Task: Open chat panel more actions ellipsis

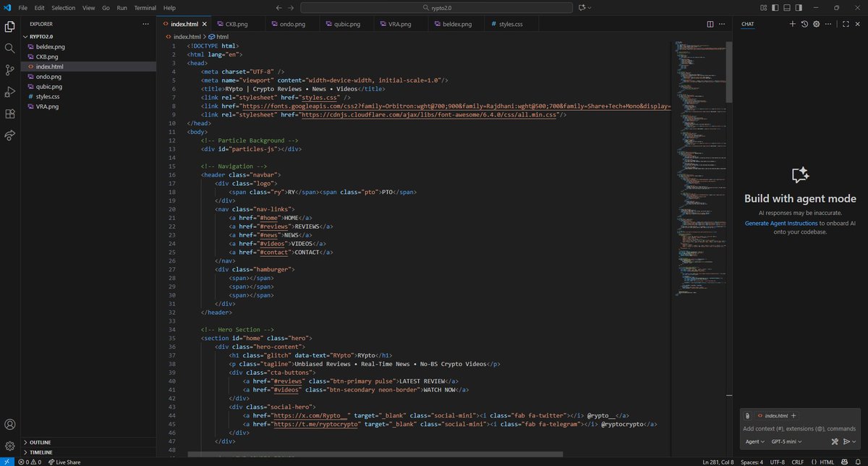Action: pyautogui.click(x=829, y=24)
